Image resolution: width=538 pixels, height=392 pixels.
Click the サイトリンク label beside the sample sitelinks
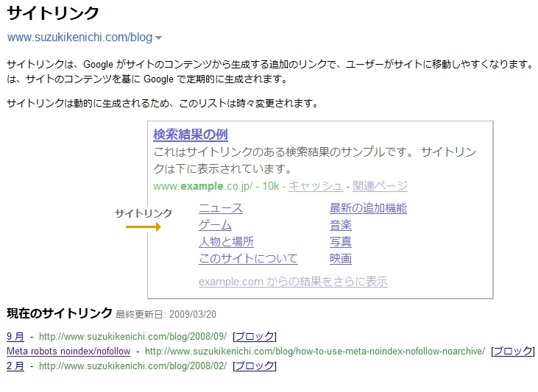pyautogui.click(x=144, y=213)
